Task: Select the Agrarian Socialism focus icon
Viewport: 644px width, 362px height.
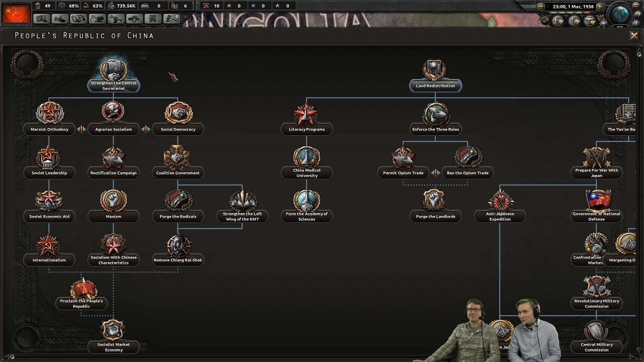Action: [x=113, y=112]
